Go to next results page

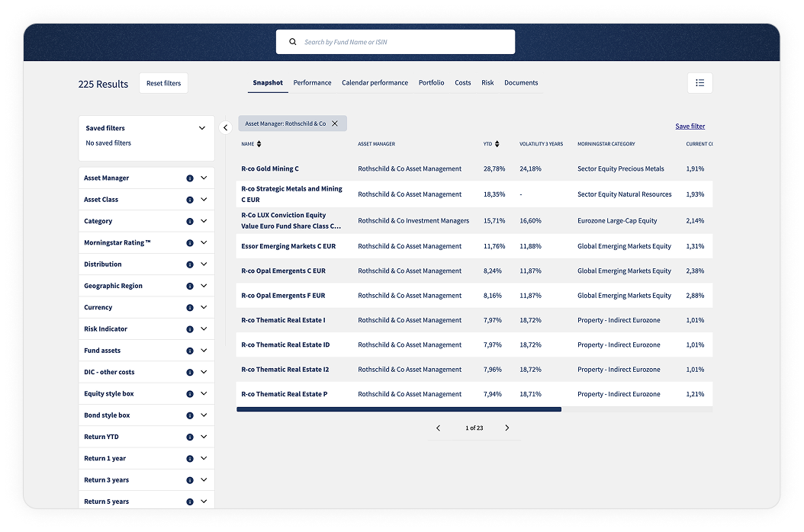pyautogui.click(x=507, y=428)
